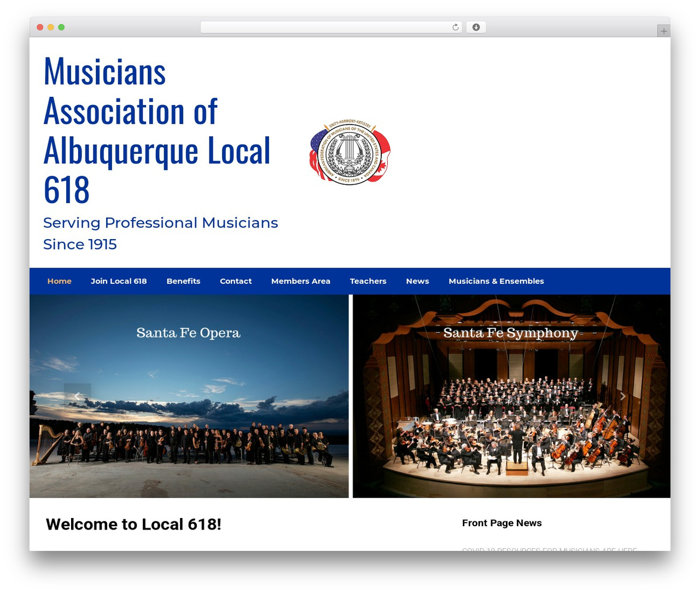Select the Santa Fe Opera slide image
Image resolution: width=700 pixels, height=593 pixels.
pyautogui.click(x=189, y=396)
